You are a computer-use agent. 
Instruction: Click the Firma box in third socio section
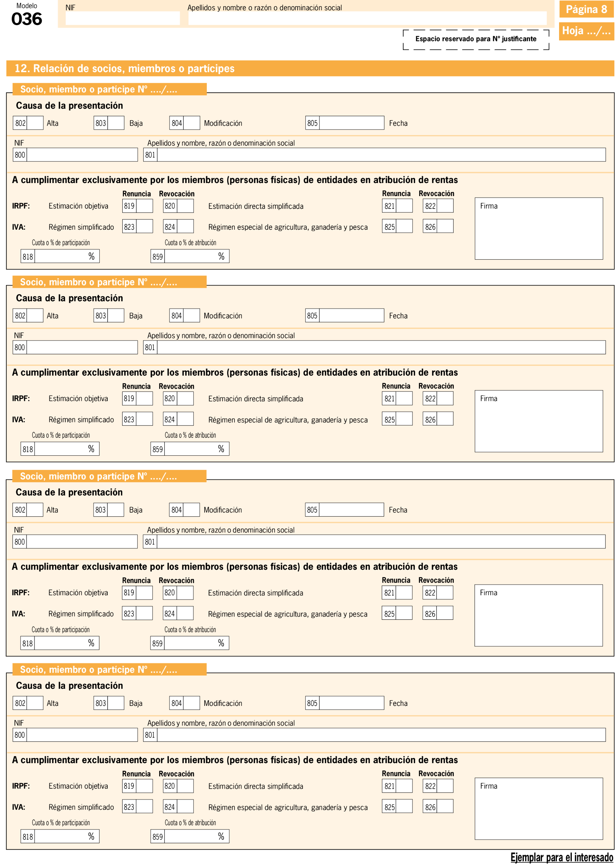pyautogui.click(x=539, y=615)
